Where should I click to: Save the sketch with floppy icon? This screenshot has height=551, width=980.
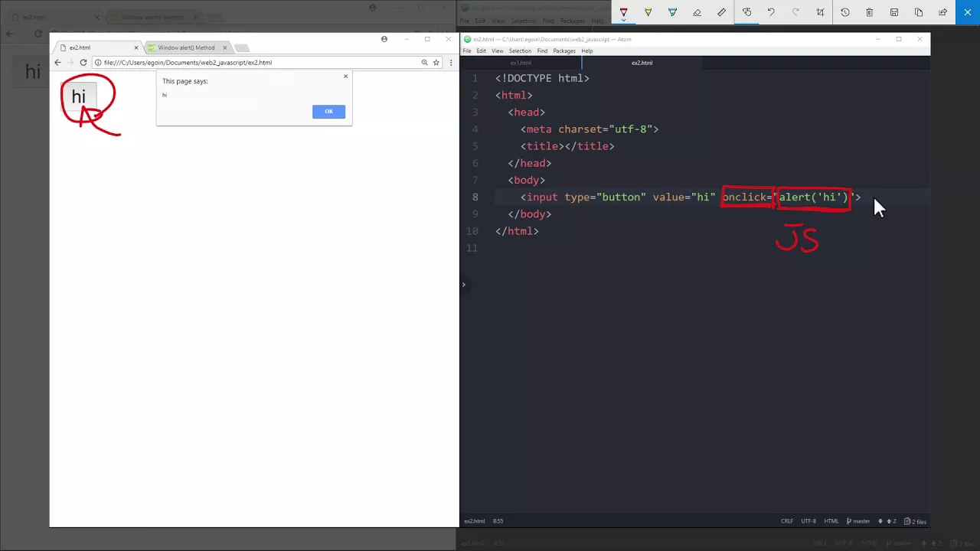point(893,12)
